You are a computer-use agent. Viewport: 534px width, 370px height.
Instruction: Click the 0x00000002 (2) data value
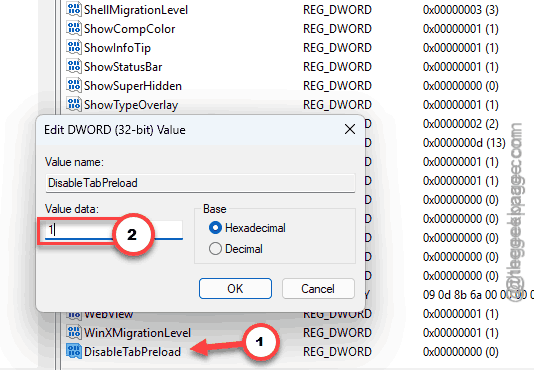tap(461, 124)
